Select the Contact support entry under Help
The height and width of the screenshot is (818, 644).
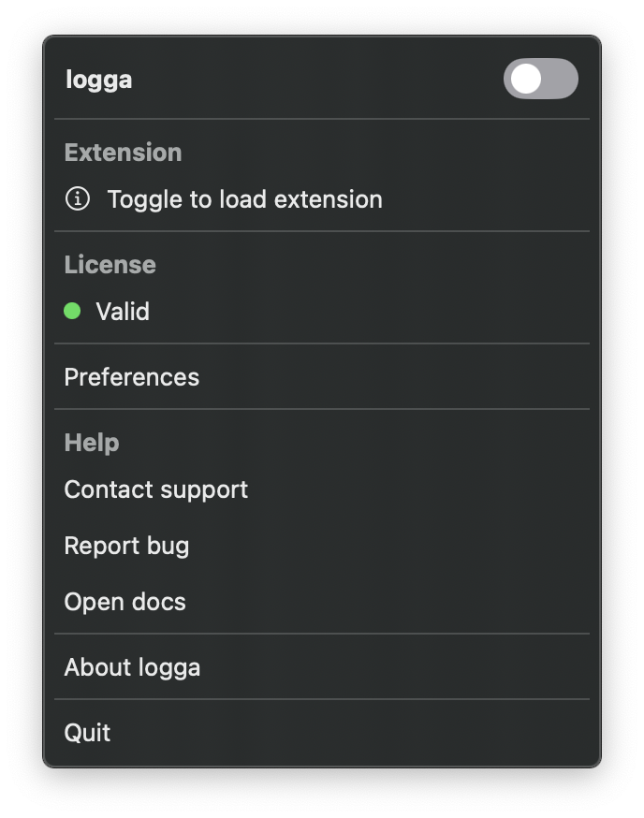point(155,489)
